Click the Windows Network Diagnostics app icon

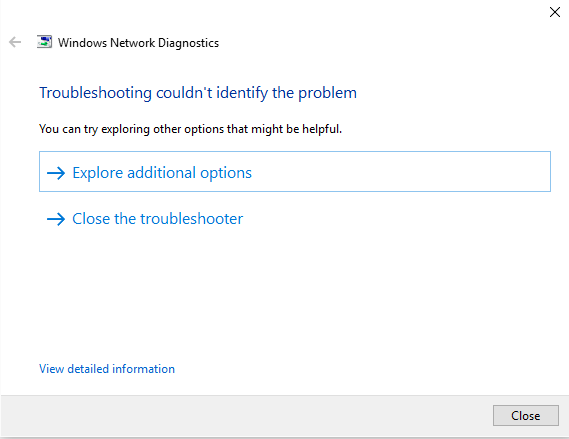click(44, 42)
